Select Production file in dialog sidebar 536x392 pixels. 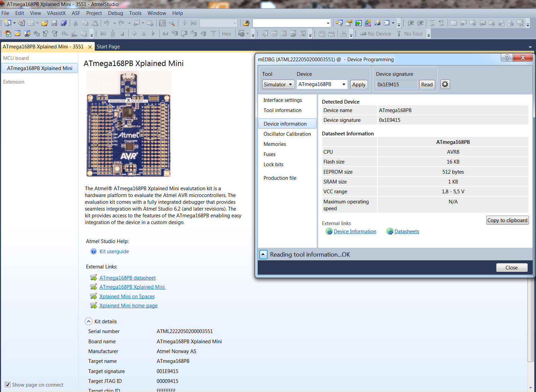(x=280, y=178)
